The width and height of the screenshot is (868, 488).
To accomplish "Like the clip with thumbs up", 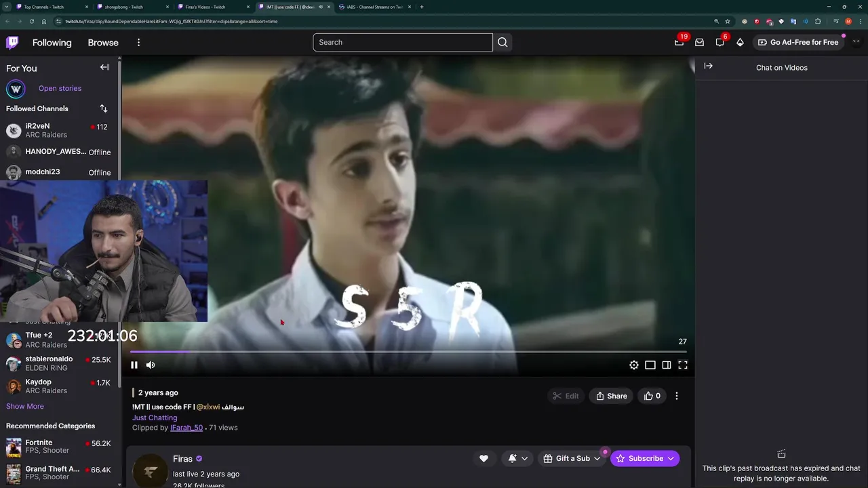I will coord(652,396).
